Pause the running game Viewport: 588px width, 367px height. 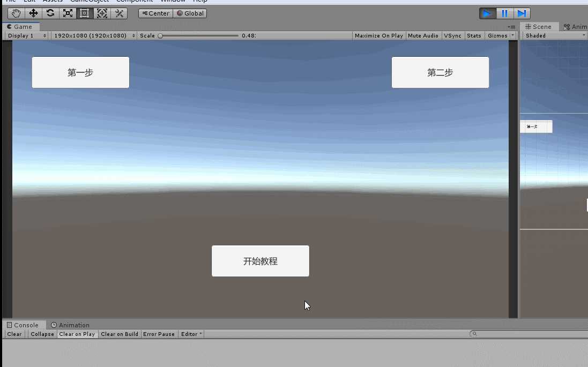(505, 13)
